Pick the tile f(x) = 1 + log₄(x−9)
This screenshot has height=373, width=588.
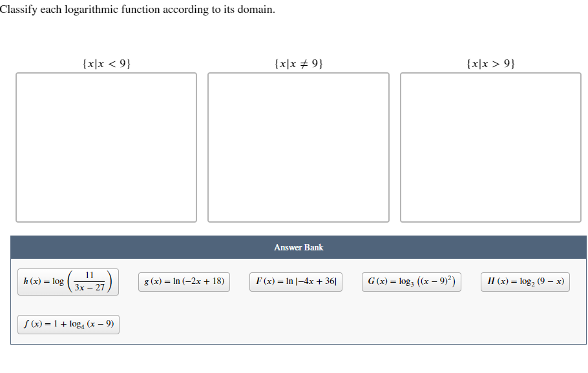click(x=68, y=324)
